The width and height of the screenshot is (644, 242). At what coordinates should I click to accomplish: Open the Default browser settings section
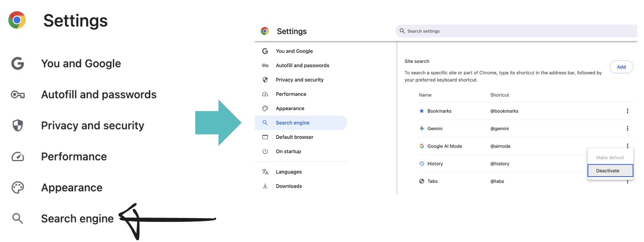tap(294, 137)
